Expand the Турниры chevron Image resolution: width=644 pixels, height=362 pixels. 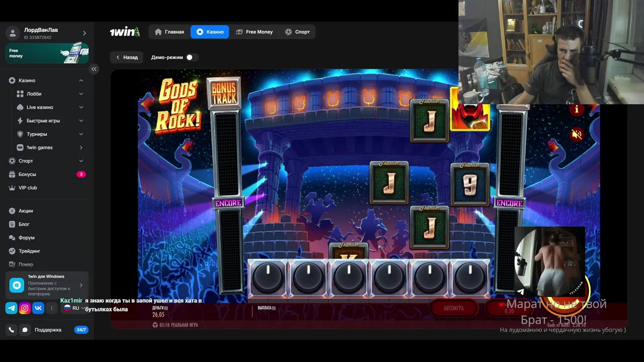[81, 134]
